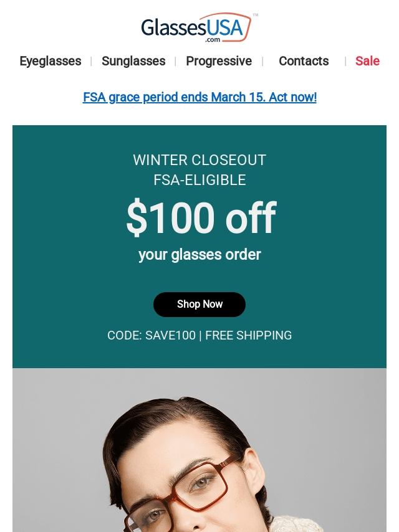
Task: Click the CODE: SAVE100 promo text
Action: point(151,335)
